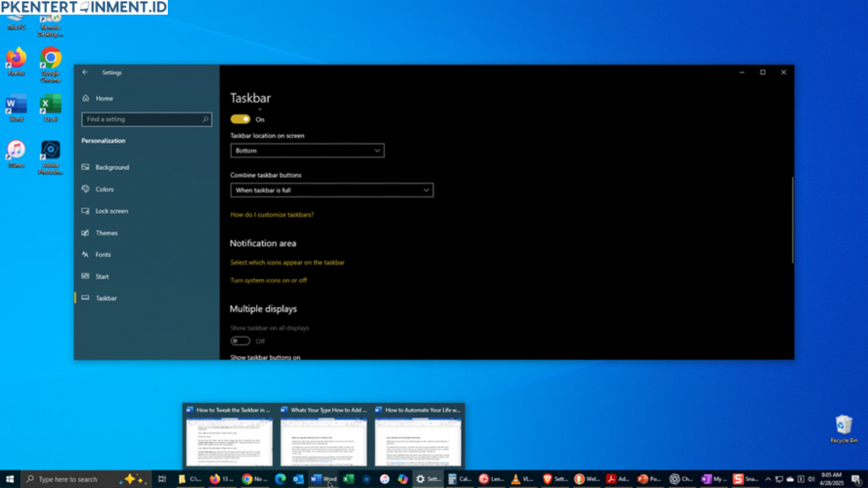Screen dimensions: 868x488
Task: Expand hidden icons in the system tray
Action: (x=768, y=479)
